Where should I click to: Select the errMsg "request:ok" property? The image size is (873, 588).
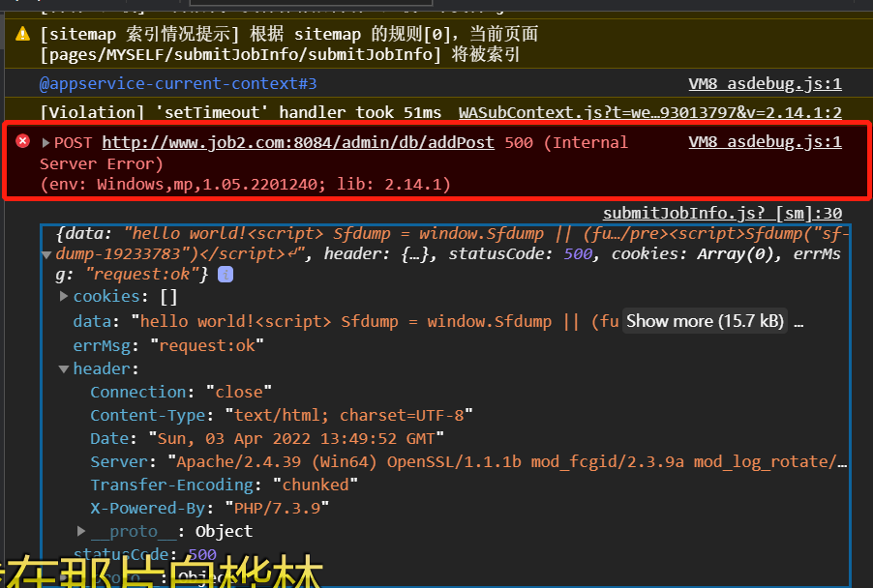[x=168, y=346]
